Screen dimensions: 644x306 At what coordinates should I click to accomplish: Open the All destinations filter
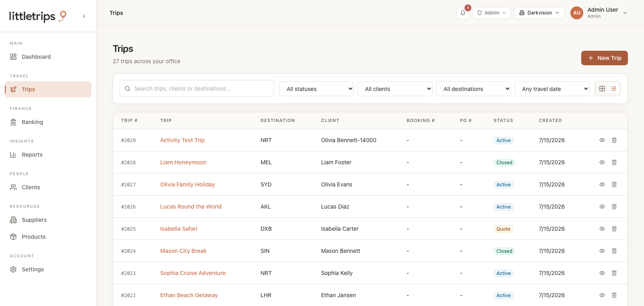[x=473, y=89]
